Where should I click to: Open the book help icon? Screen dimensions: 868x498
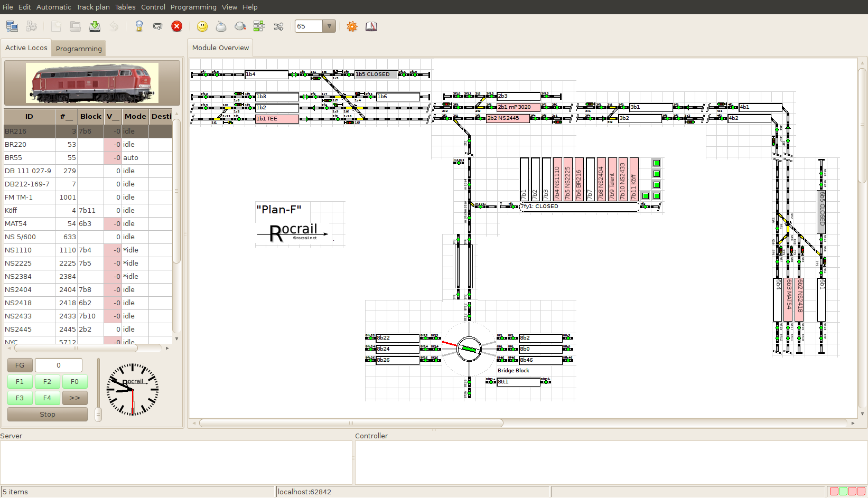coord(371,26)
